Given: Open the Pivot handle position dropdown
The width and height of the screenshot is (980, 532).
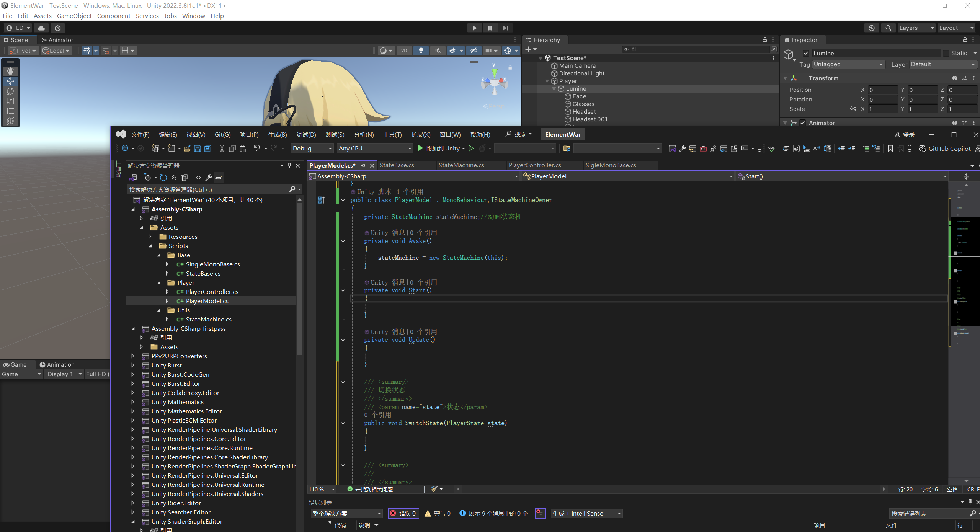Looking at the screenshot, I should (23, 51).
